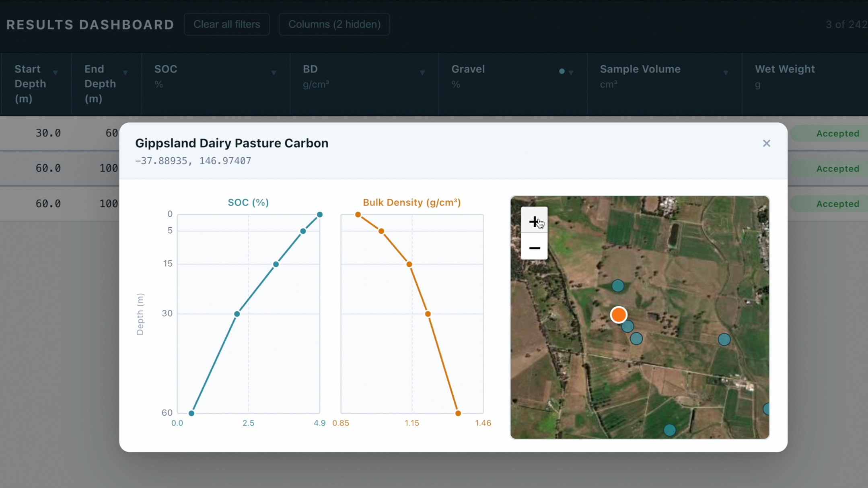Click the first row's Accepted status badge
This screenshot has height=488, width=868.
point(837,133)
